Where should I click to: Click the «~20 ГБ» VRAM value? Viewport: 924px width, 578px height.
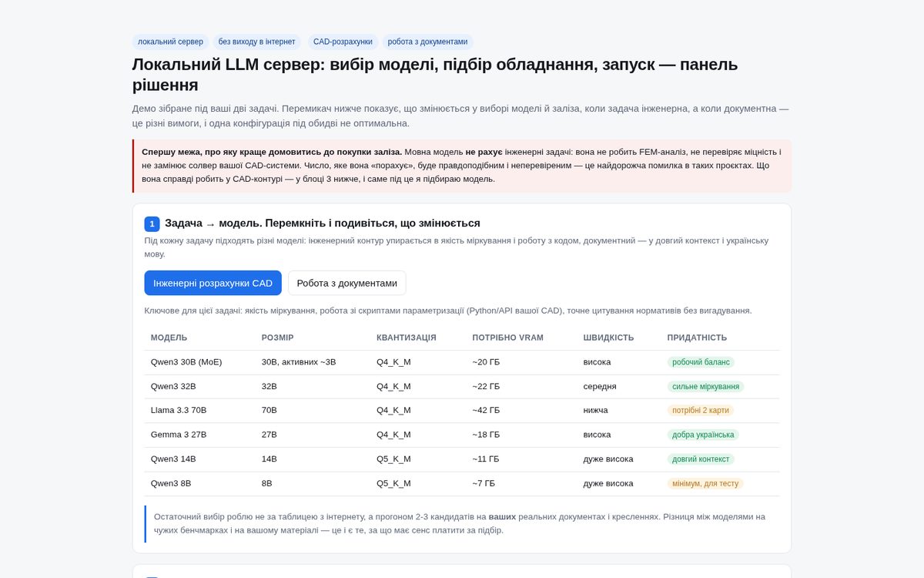486,362
